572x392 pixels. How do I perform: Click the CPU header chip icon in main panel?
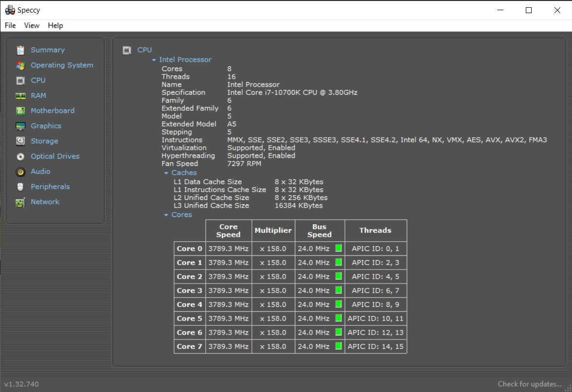click(126, 50)
